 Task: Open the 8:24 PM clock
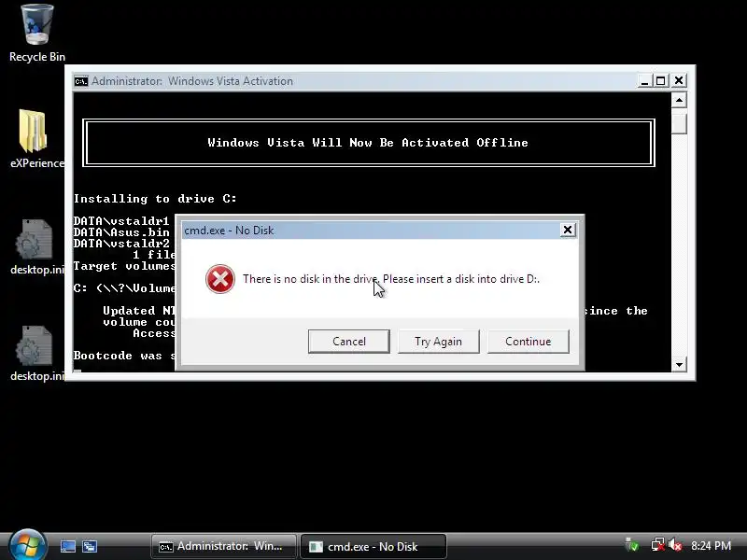pyautogui.click(x=711, y=546)
